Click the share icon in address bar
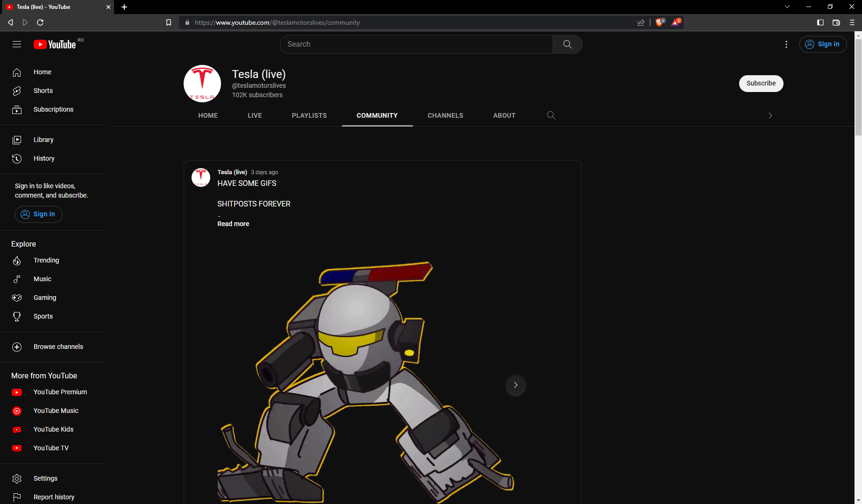This screenshot has width=862, height=504. (641, 22)
